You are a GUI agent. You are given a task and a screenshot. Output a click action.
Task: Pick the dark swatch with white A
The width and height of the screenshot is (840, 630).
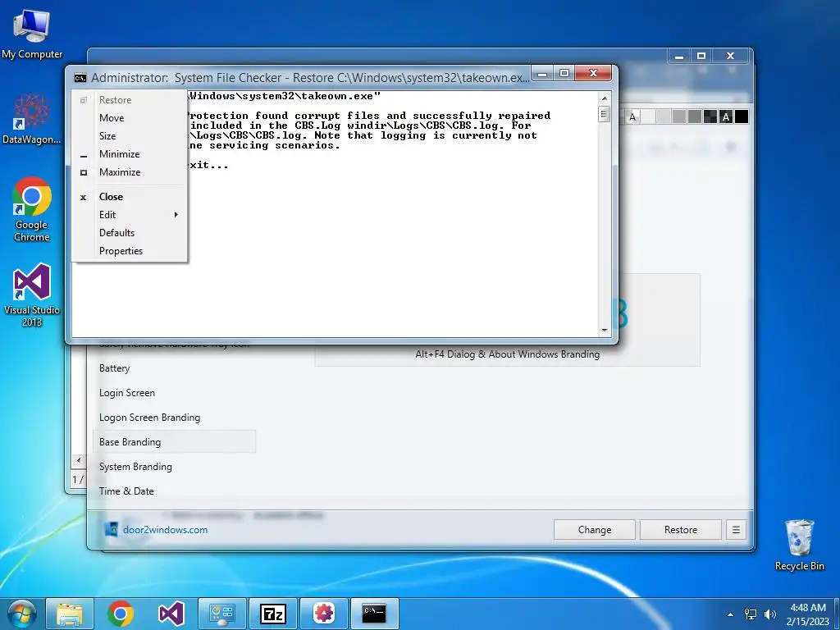pos(726,116)
